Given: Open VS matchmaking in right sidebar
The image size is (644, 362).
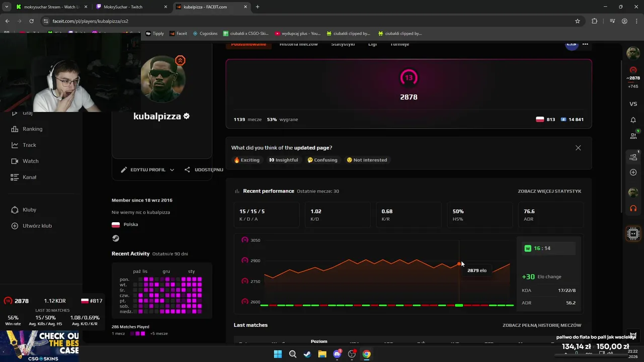Looking at the screenshot, I should pyautogui.click(x=633, y=104).
